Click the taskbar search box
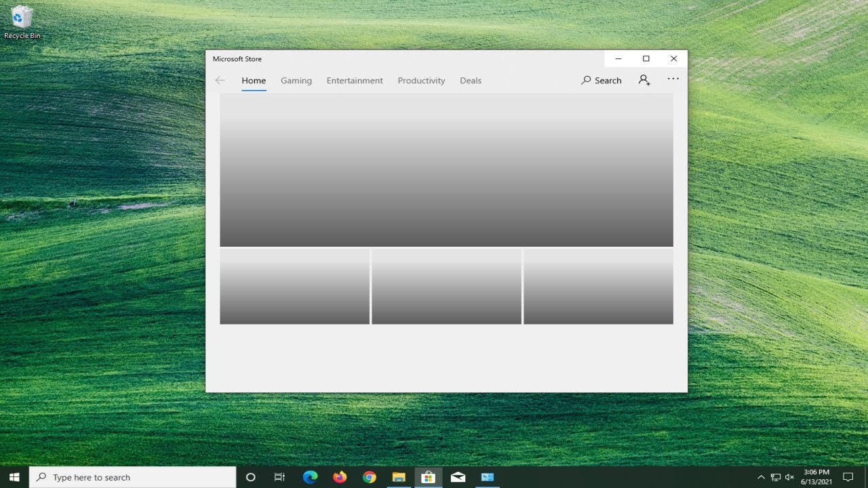This screenshot has height=488, width=868. pyautogui.click(x=133, y=477)
